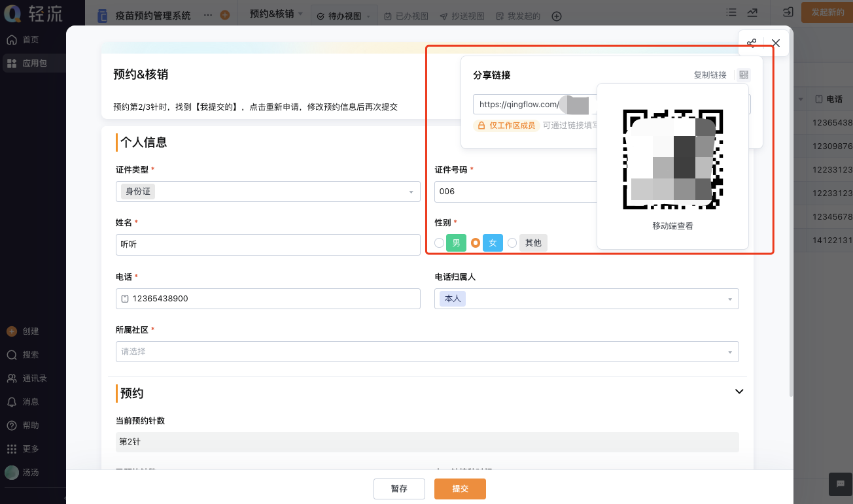The height and width of the screenshot is (504, 853).
Task: Click the orange 创建 plus icon
Action: point(12,331)
